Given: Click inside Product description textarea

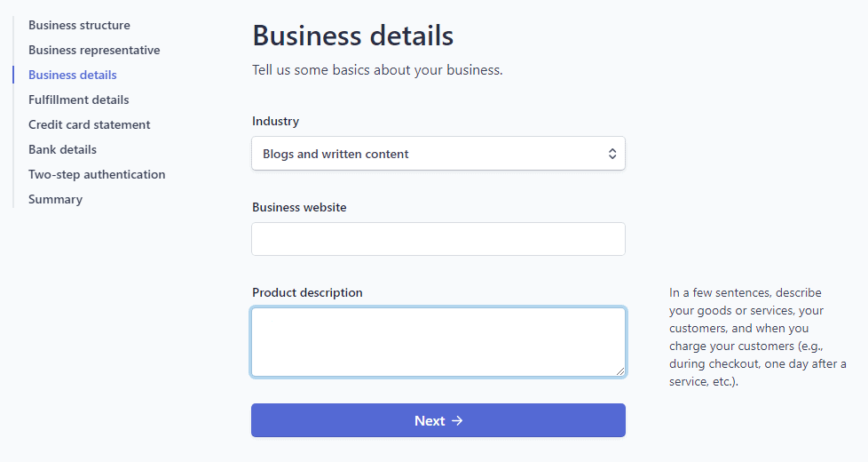Looking at the screenshot, I should click(438, 342).
